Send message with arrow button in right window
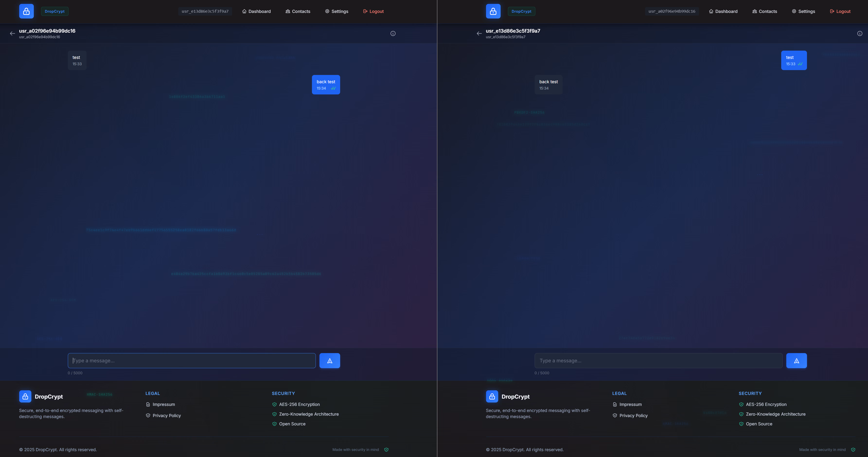 click(x=796, y=361)
